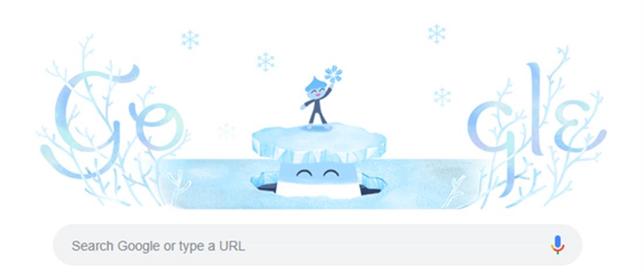
Task: Click the snowflake just left of the character
Action: pyautogui.click(x=265, y=62)
